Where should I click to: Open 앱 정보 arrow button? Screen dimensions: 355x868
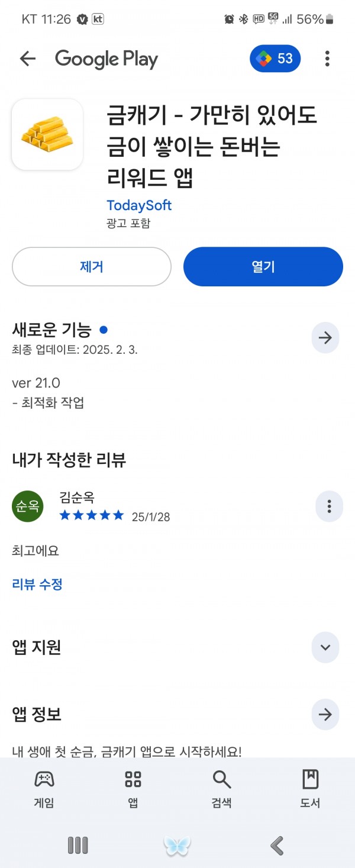coord(325,714)
